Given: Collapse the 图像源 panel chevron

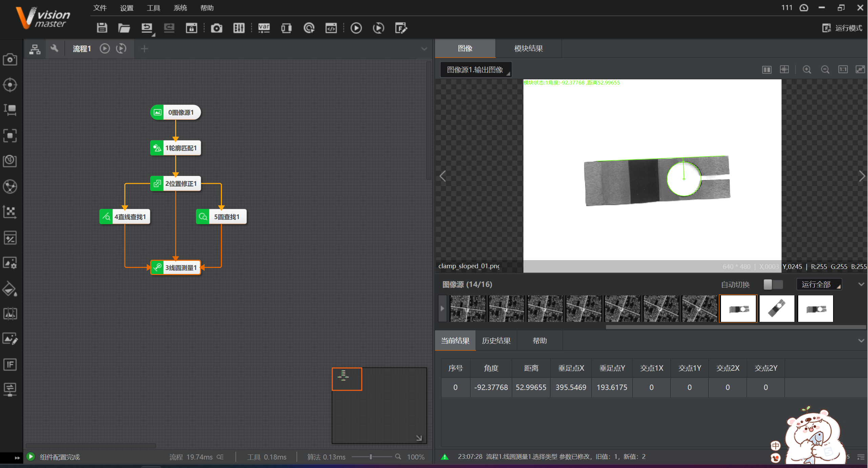Looking at the screenshot, I should pos(861,285).
